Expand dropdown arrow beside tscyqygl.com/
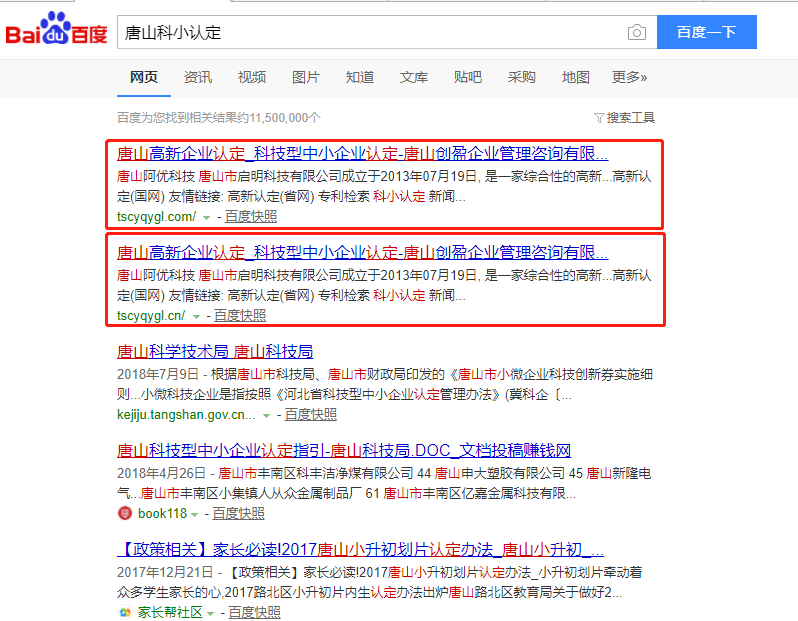The height and width of the screenshot is (621, 798). (207, 217)
